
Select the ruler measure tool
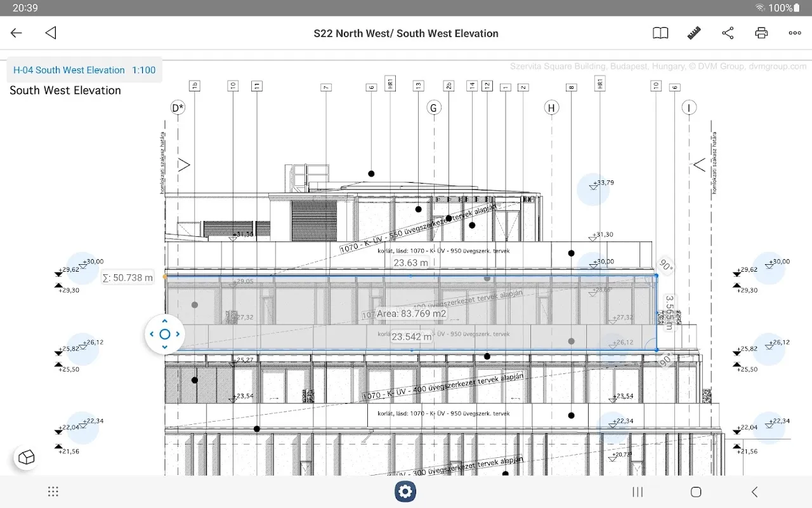[694, 33]
